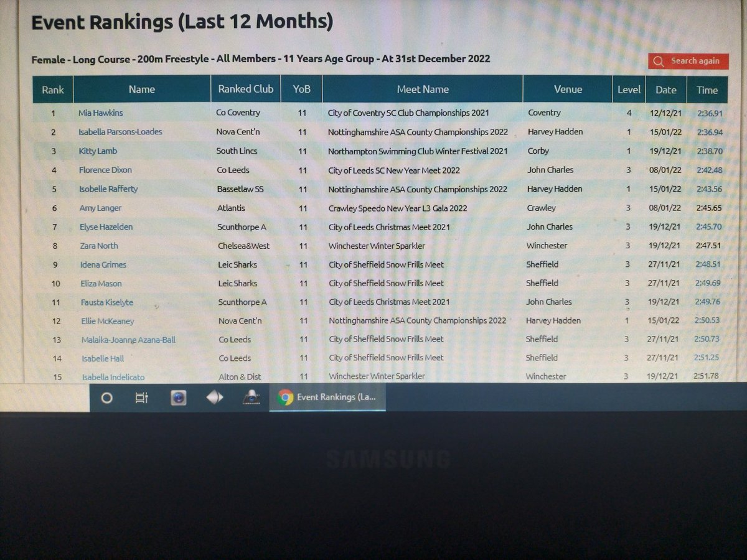Screen dimensions: 747x560
Task: Select City of Coventry SC Club Championships 2021
Action: (x=408, y=113)
